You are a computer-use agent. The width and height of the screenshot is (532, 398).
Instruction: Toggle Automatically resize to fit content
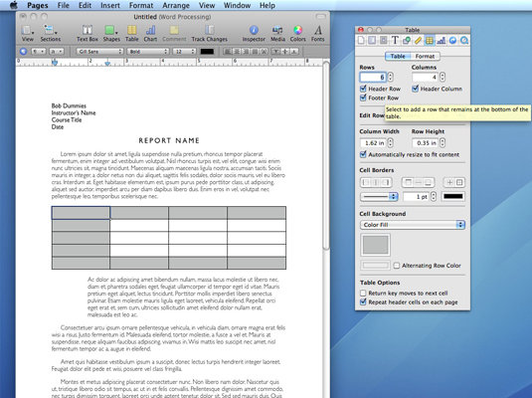pyautogui.click(x=363, y=154)
